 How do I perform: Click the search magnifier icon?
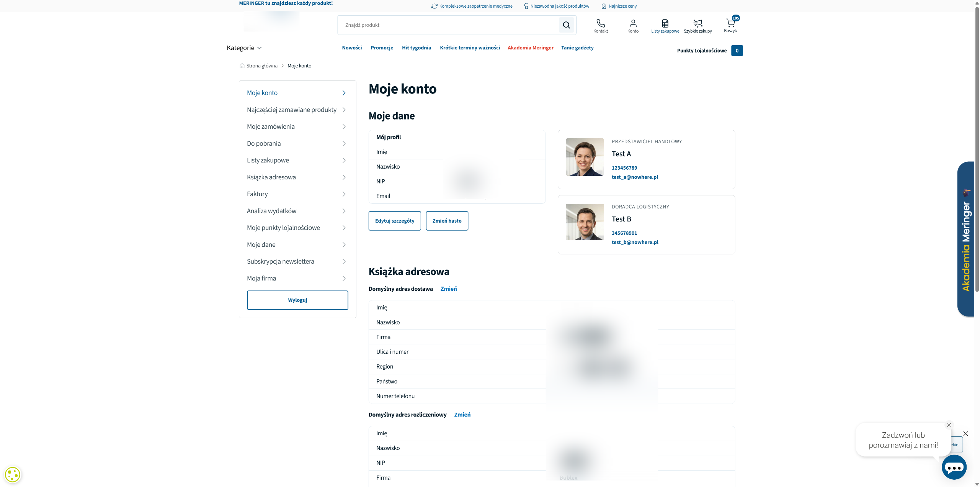pos(566,25)
